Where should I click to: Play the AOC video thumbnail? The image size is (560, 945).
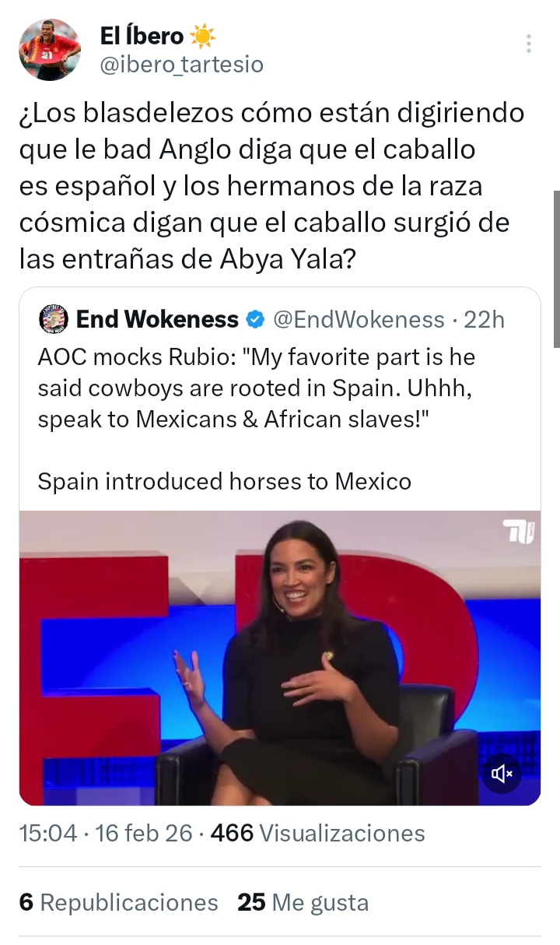[280, 658]
